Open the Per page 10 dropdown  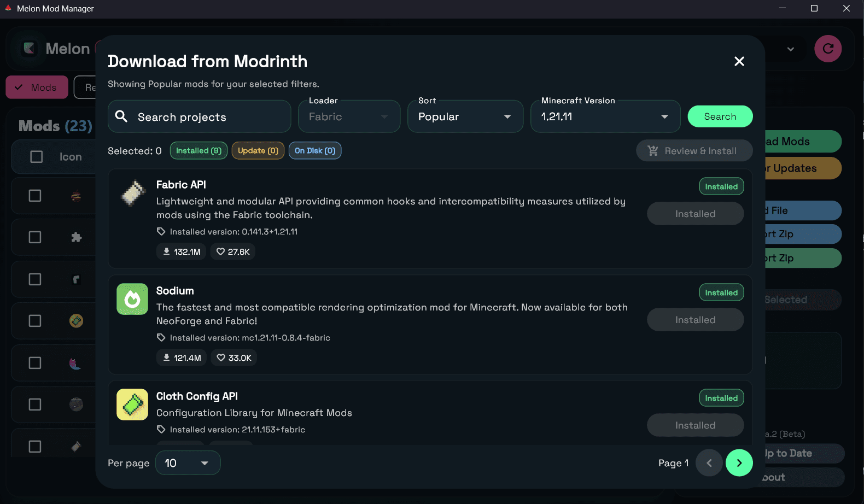[x=188, y=463]
